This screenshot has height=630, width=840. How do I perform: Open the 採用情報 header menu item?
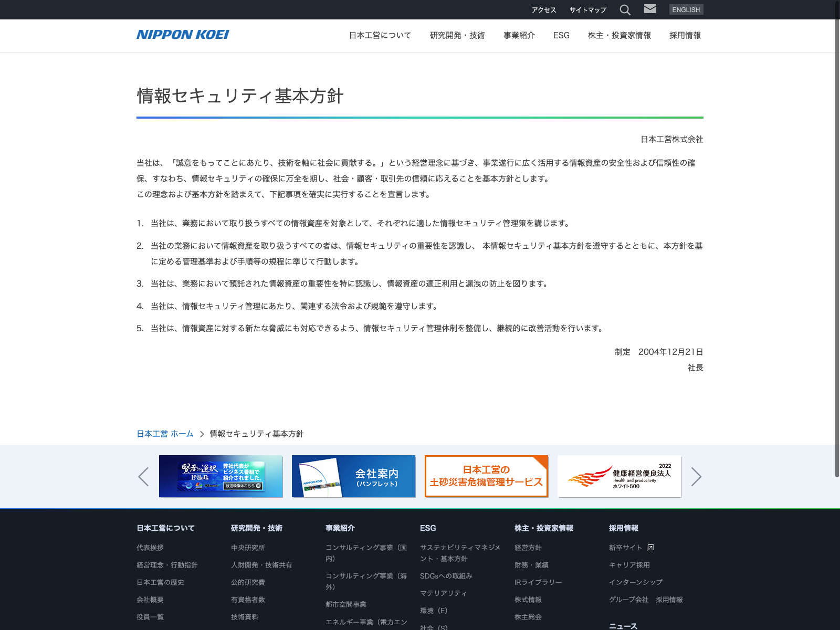coord(685,35)
